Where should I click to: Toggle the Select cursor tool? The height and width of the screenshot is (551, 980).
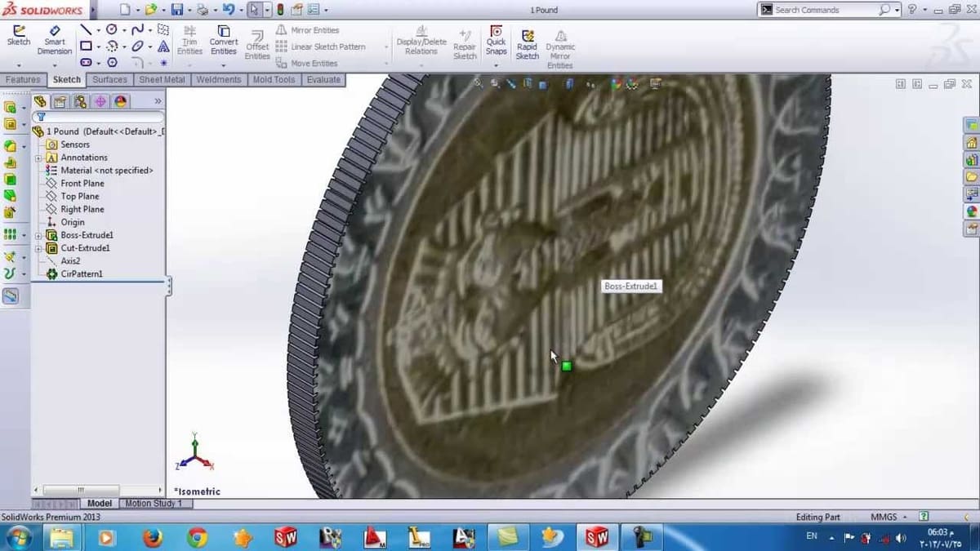(x=254, y=10)
